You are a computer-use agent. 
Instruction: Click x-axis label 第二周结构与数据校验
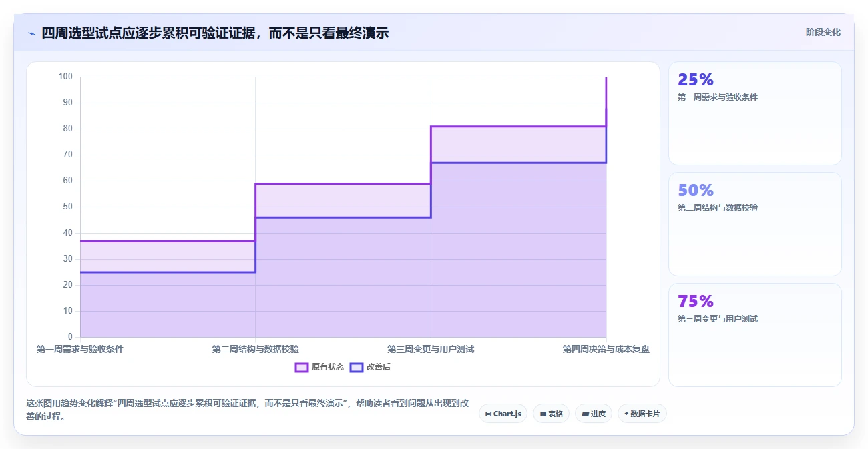pos(256,349)
